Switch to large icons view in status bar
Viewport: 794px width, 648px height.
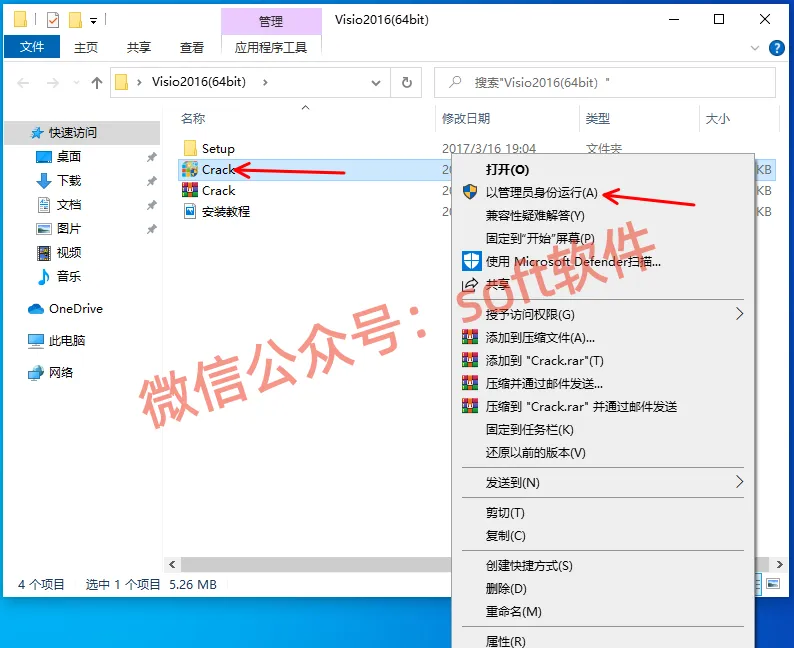point(773,584)
